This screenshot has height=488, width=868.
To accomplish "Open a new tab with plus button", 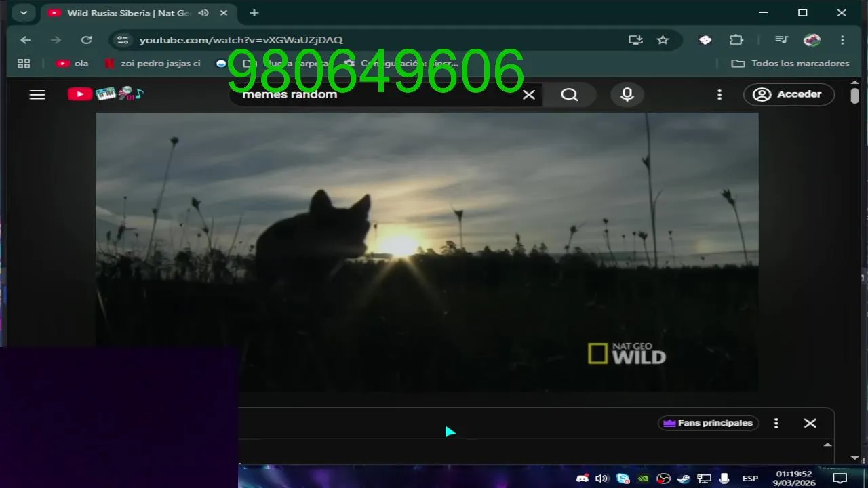I will coord(254,13).
